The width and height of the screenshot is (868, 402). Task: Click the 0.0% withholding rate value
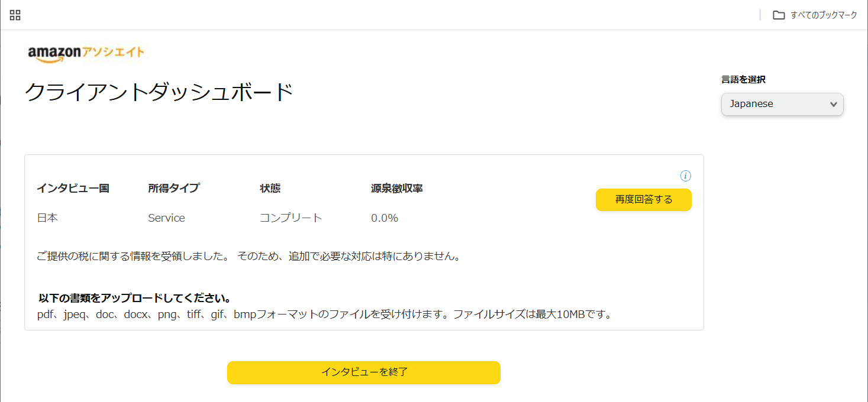pyautogui.click(x=385, y=218)
